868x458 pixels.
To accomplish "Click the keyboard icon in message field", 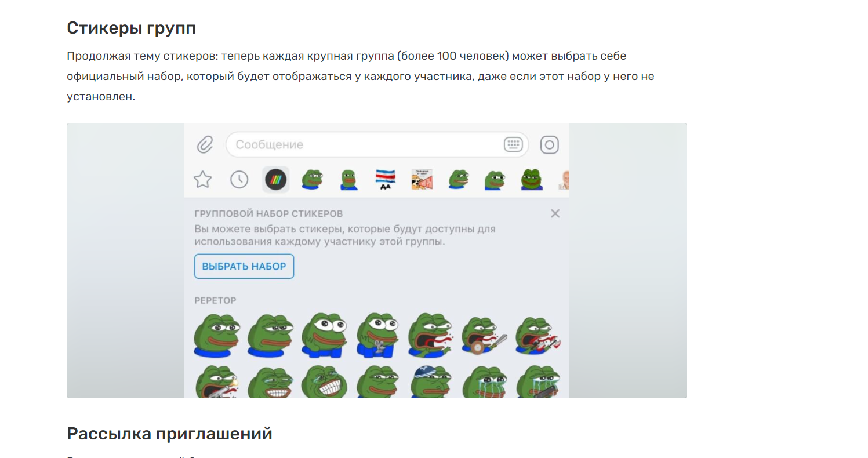I will tap(513, 144).
